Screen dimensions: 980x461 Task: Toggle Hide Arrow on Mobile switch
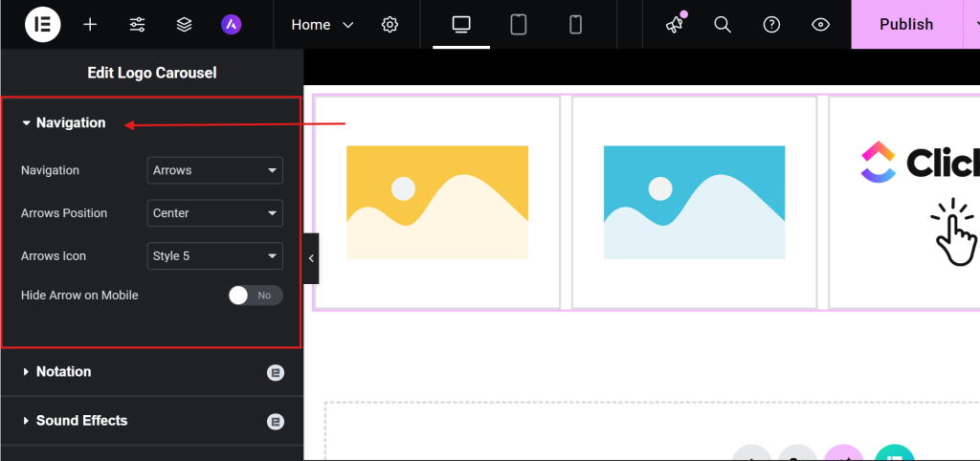click(x=256, y=296)
